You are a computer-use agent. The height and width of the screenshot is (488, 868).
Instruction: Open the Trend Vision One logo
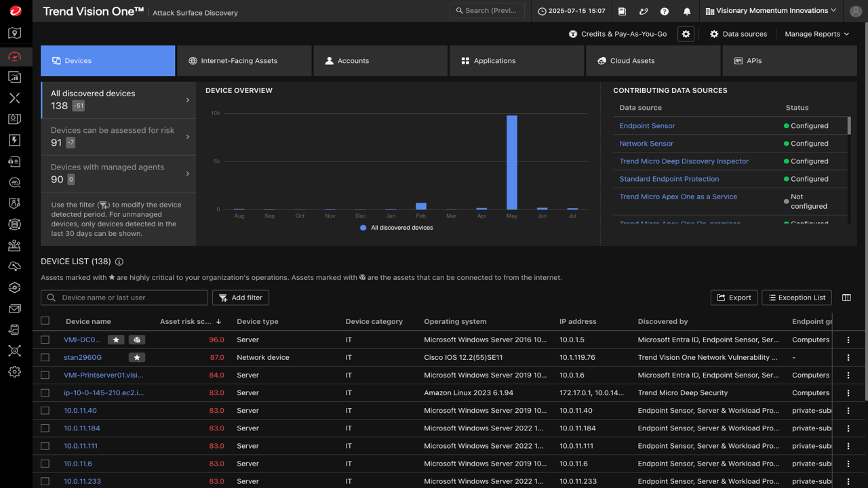15,11
